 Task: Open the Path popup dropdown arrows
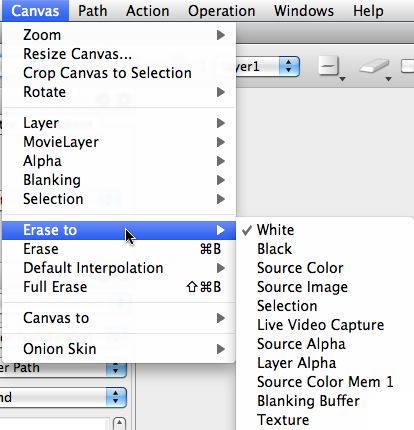[116, 369]
